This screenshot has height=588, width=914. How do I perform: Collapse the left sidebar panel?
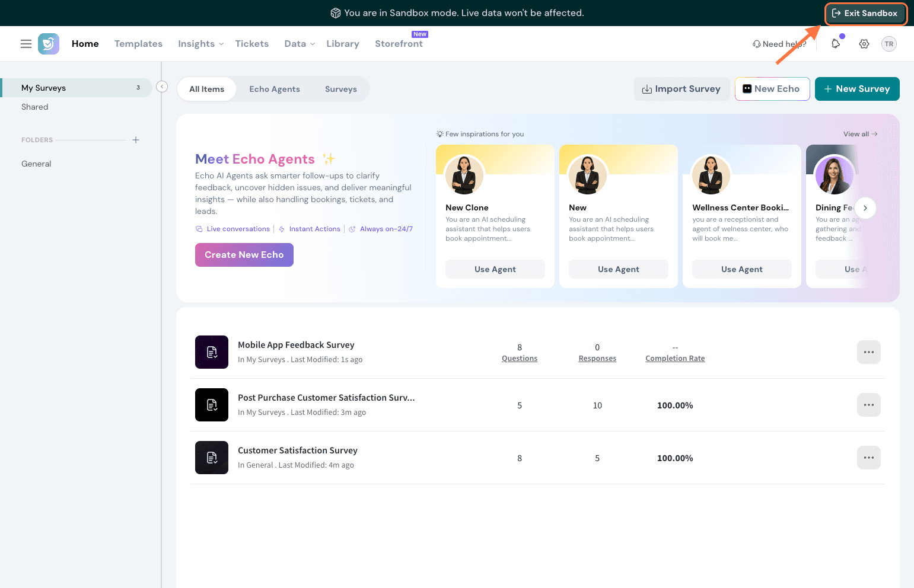coord(162,87)
